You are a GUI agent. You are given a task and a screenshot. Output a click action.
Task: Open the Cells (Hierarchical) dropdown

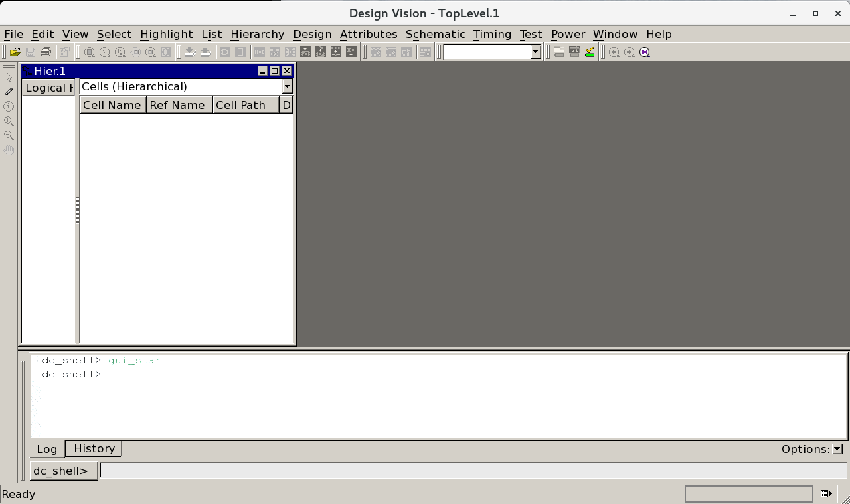tap(286, 86)
